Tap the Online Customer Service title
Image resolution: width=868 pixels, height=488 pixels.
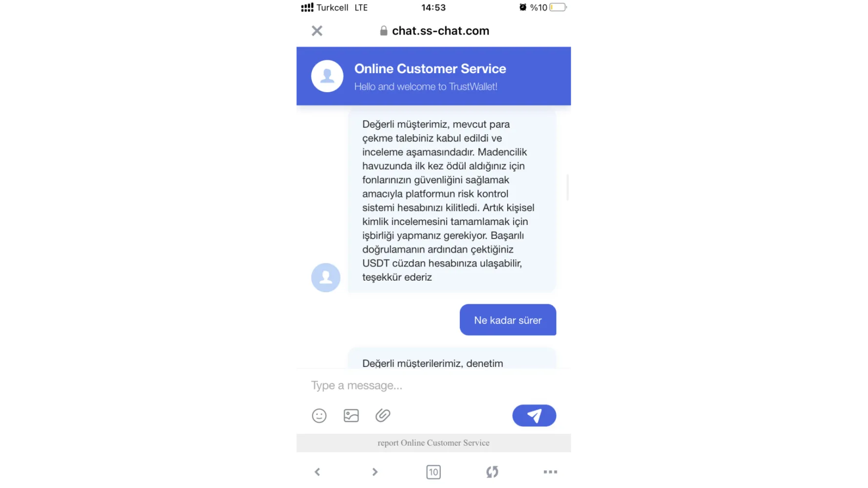point(430,69)
